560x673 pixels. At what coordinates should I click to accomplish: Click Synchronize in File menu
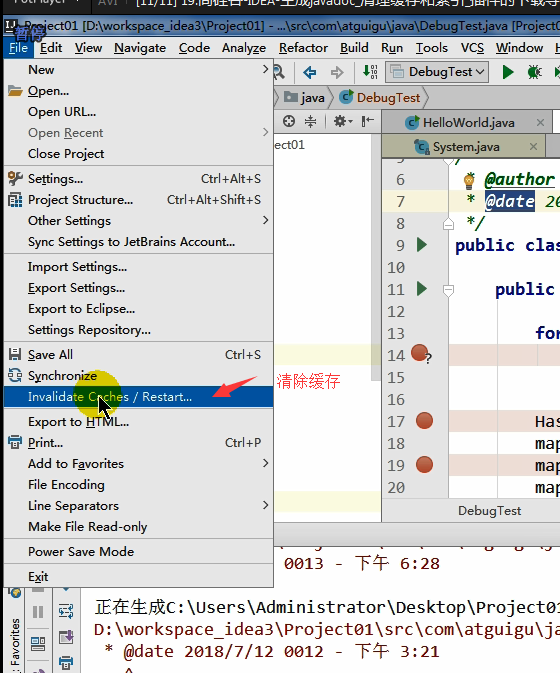click(x=139, y=376)
